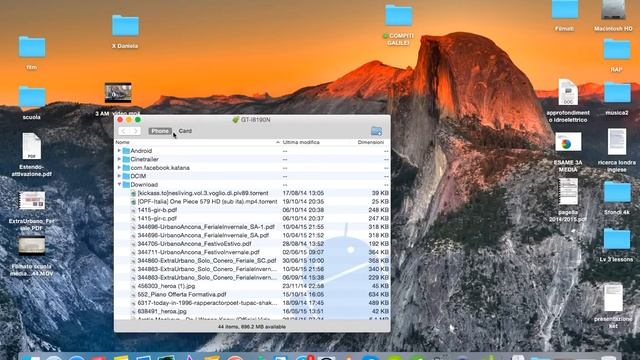Image resolution: width=640 pixels, height=360 pixels.
Task: Select Estendo-attivazione.pdf on desktop
Action: [x=31, y=146]
